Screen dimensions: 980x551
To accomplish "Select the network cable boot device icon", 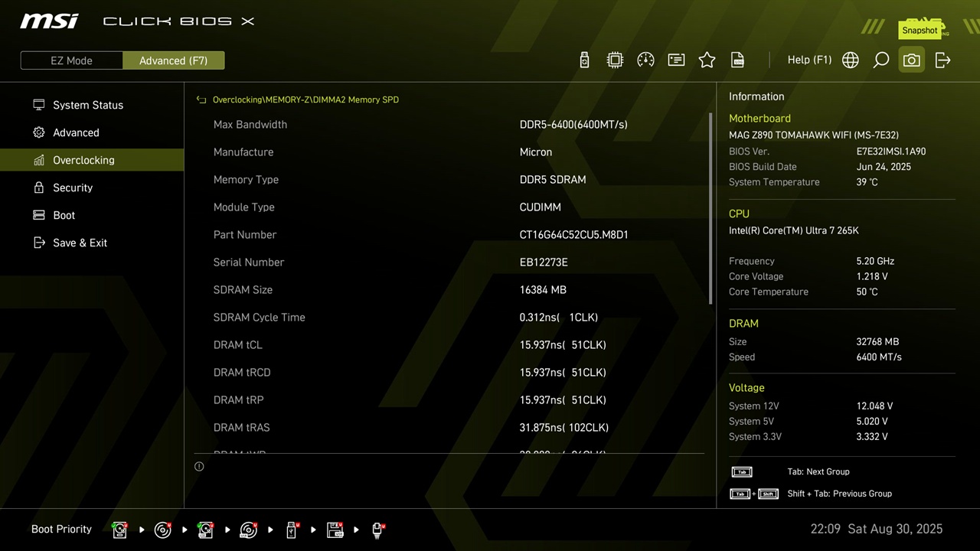I will (377, 530).
